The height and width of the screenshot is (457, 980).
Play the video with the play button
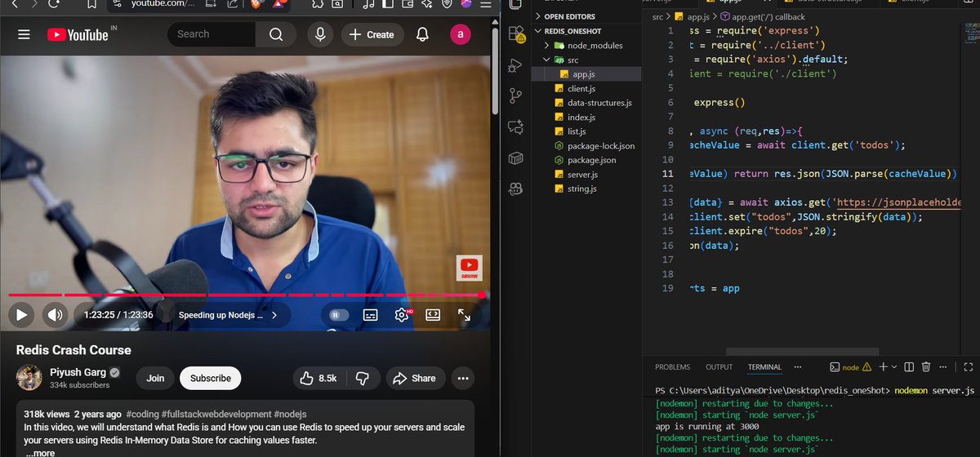(x=21, y=314)
